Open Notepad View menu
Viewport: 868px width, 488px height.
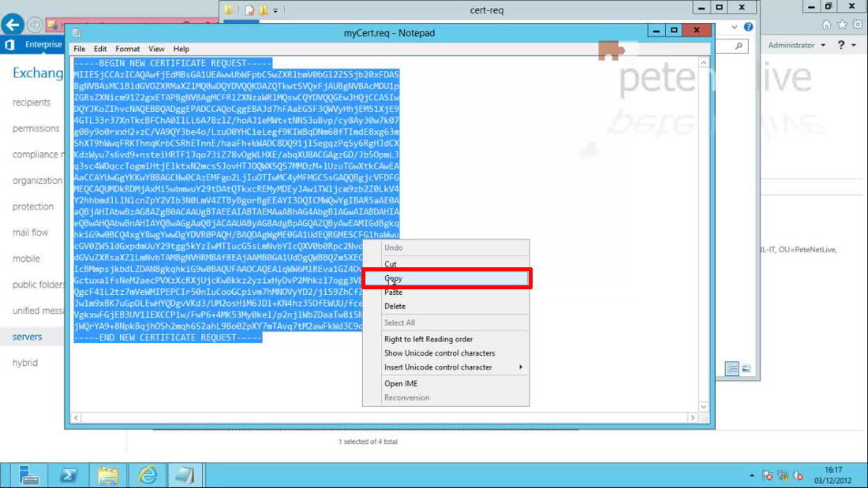156,49
